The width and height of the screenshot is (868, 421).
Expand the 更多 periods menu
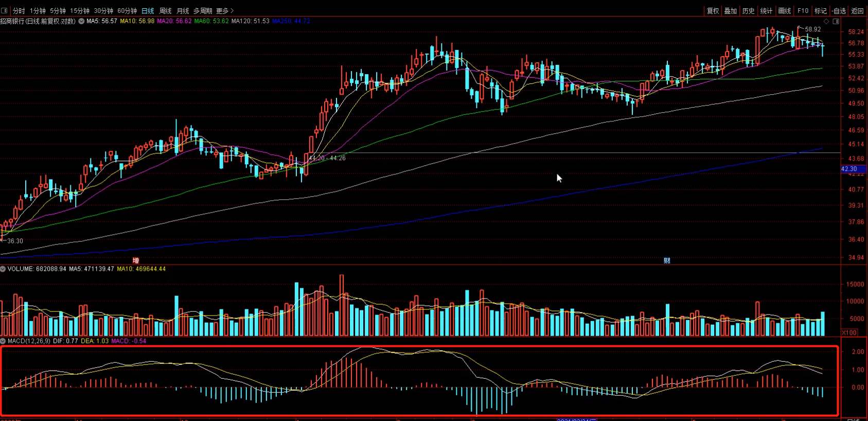[x=225, y=11]
